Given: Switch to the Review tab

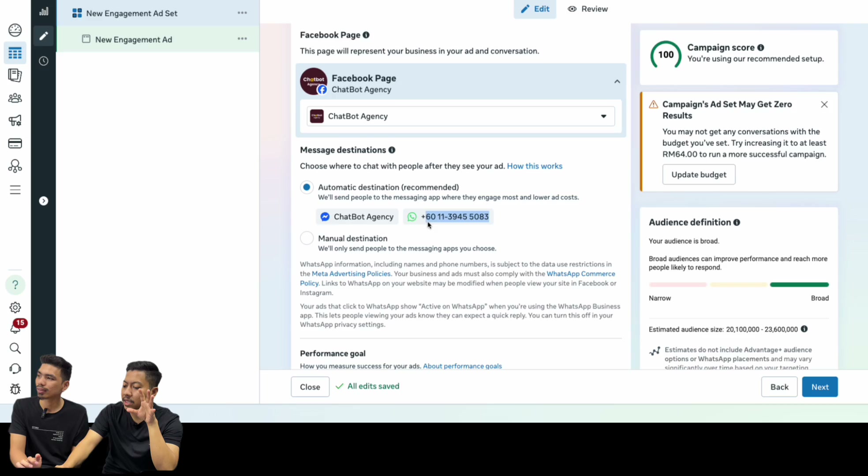Looking at the screenshot, I should click(587, 9).
